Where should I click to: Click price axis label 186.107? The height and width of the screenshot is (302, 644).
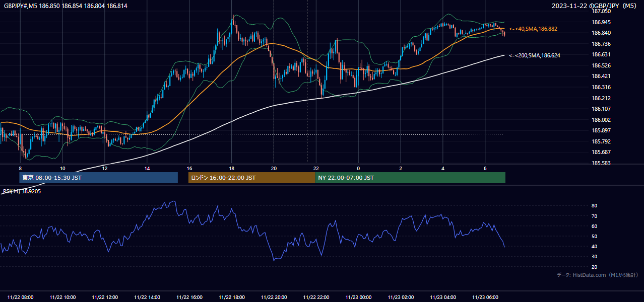[x=601, y=109]
